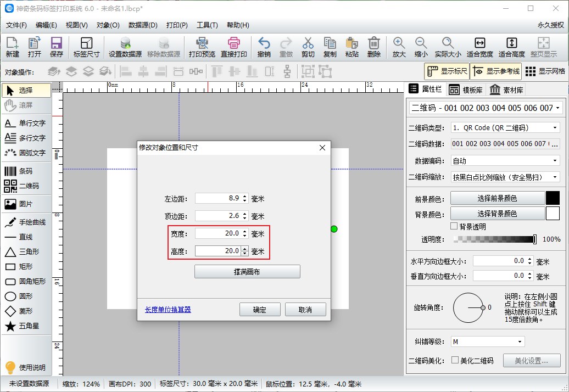Select the 手绘曲线 freehand curve tool
Image resolution: width=569 pixels, height=392 pixels.
26,222
